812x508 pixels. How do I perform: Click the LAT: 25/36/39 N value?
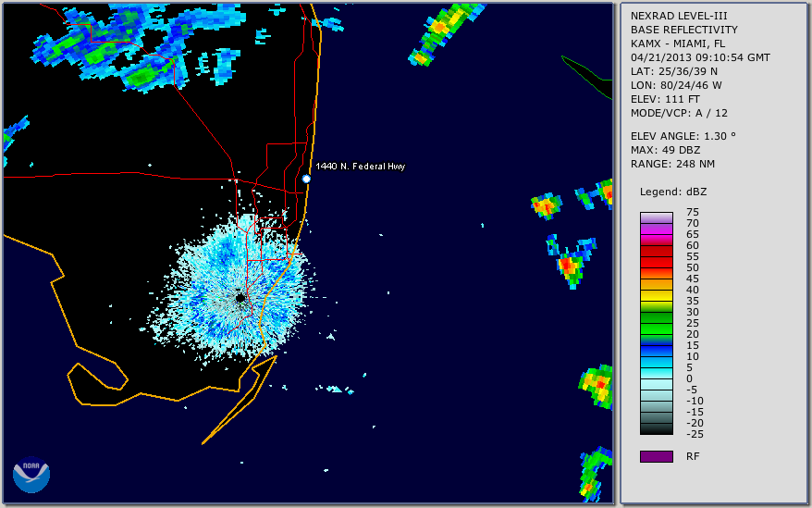click(674, 71)
